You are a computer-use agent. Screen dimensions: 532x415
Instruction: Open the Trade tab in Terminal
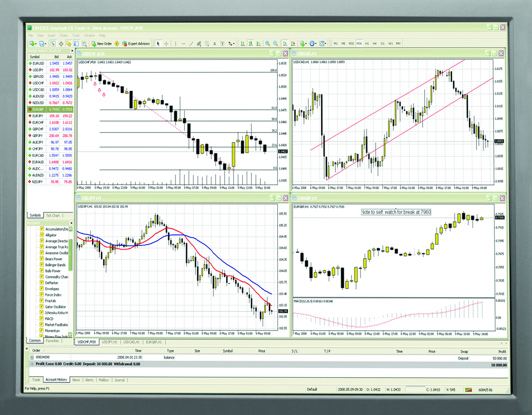click(36, 380)
